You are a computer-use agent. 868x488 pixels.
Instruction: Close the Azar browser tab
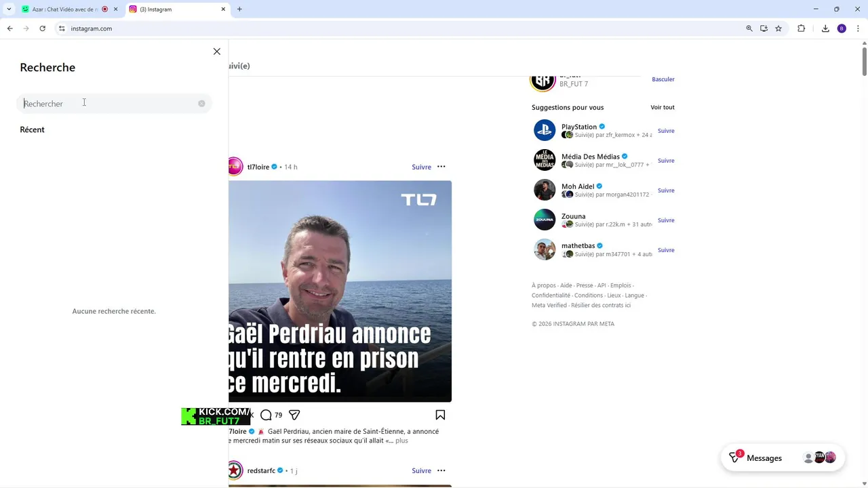pyautogui.click(x=115, y=9)
